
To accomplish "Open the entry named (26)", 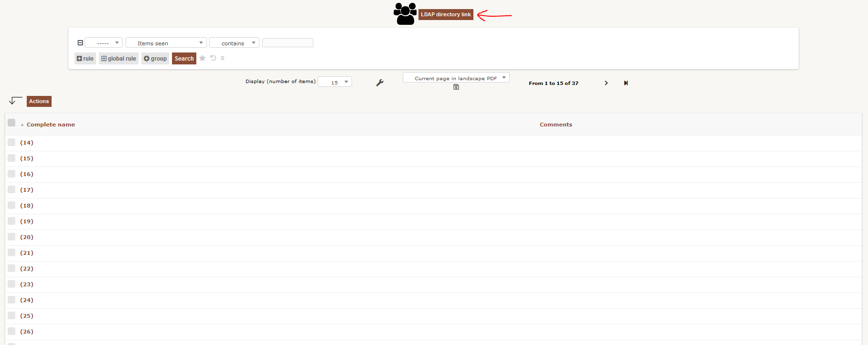I will (x=27, y=332).
